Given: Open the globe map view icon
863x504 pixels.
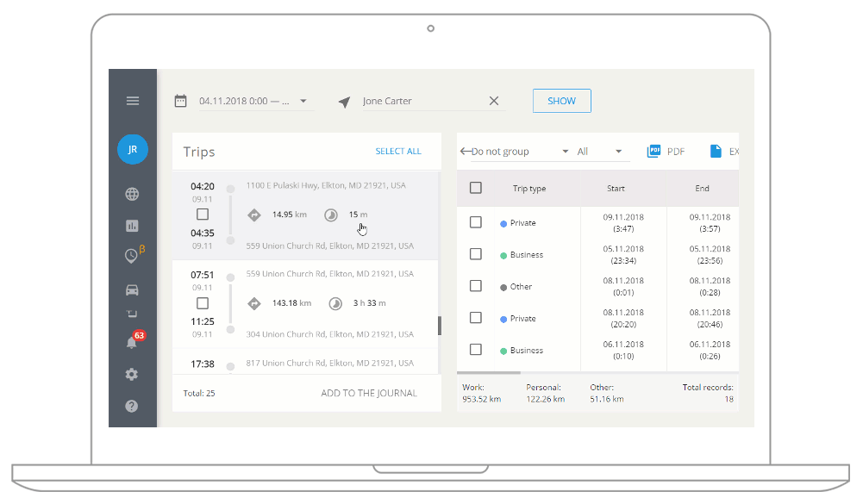Looking at the screenshot, I should tap(132, 195).
